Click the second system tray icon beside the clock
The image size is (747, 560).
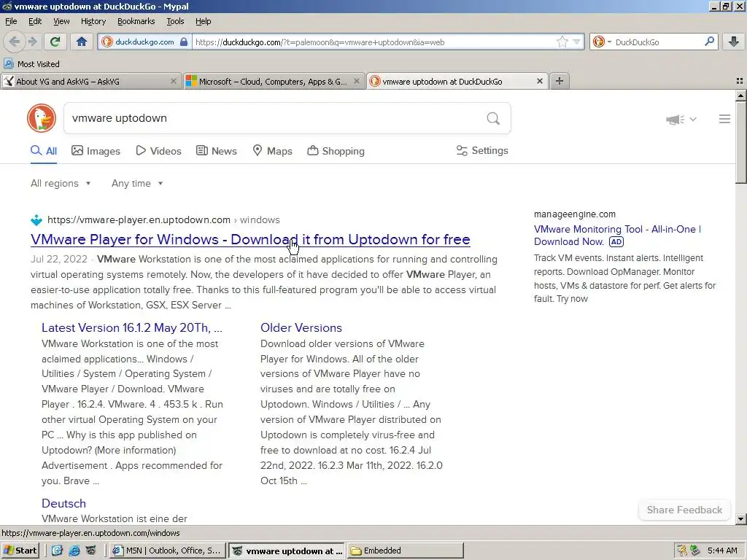[x=695, y=551]
